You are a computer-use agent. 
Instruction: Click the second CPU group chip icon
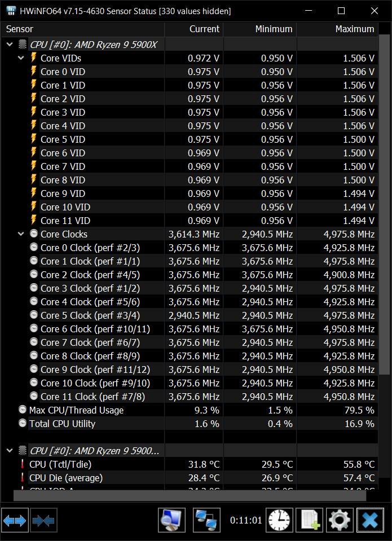(23, 450)
